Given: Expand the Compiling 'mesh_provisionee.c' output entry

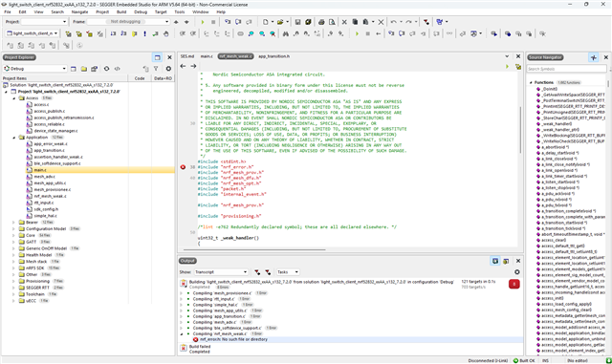Looking at the screenshot, I should (x=181, y=293).
